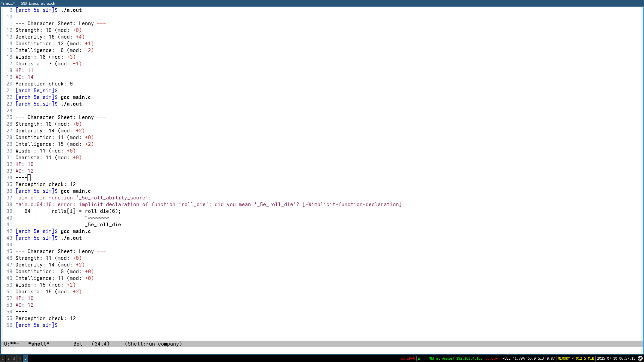This screenshot has width=644, height=362.
Task: Click 'Charisma: 7 (mod: -1)' line
Action: (49, 64)
